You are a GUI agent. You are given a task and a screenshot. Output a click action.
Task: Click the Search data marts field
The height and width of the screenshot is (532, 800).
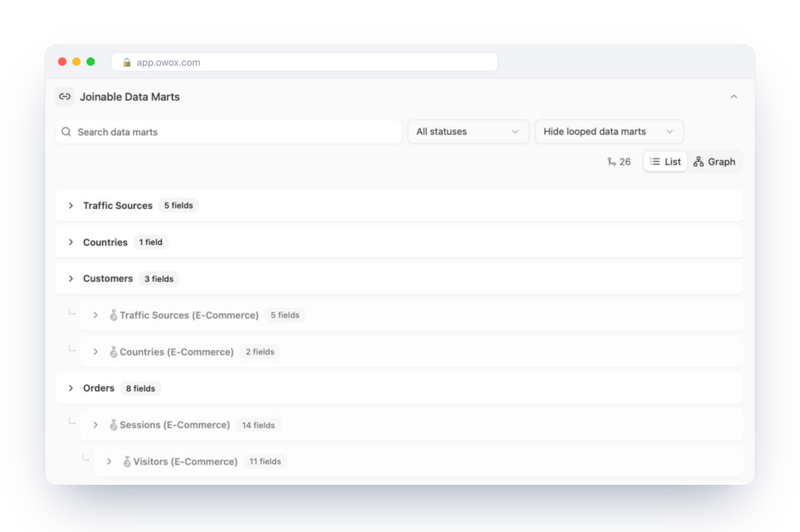coord(229,132)
